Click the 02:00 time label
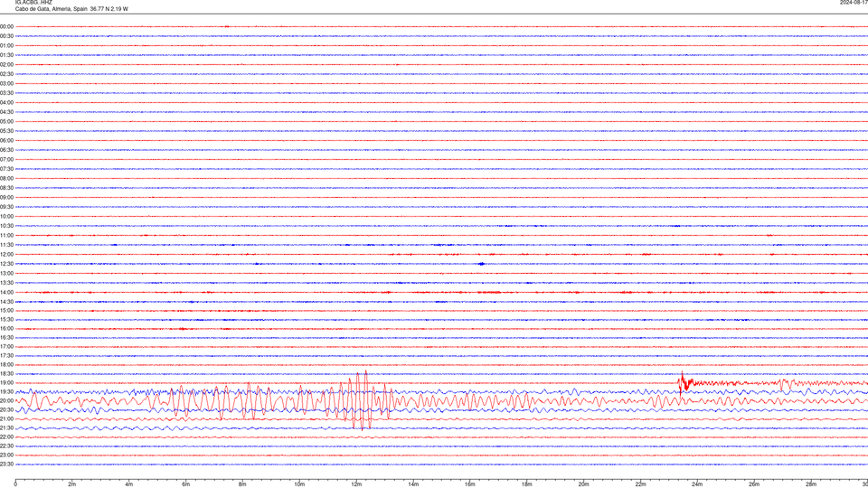This screenshot has width=868, height=488. point(6,65)
